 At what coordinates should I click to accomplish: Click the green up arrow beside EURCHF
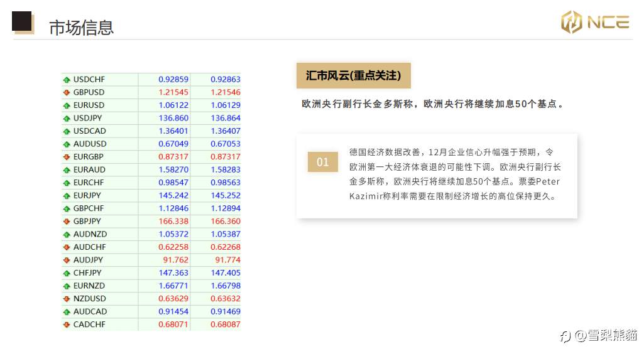point(67,183)
